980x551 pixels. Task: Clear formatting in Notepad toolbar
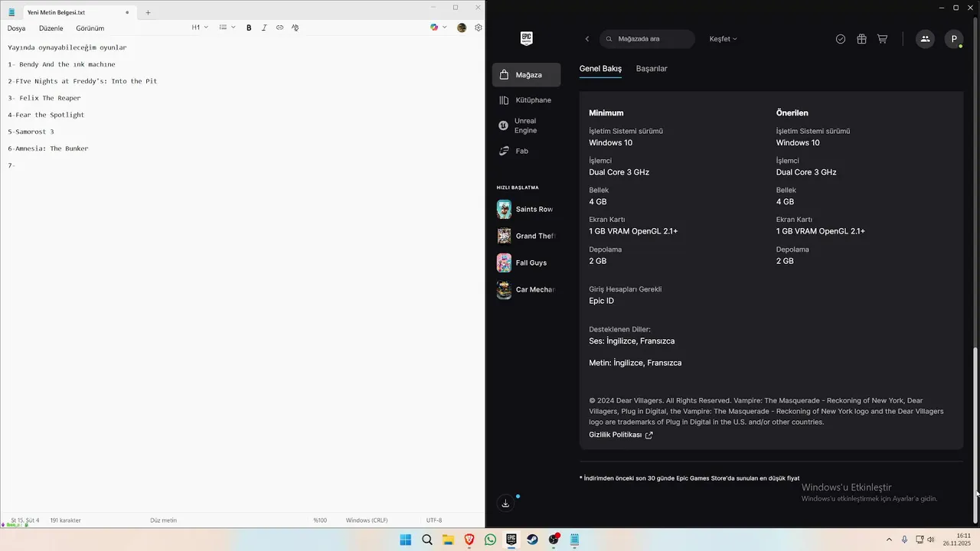pos(295,28)
